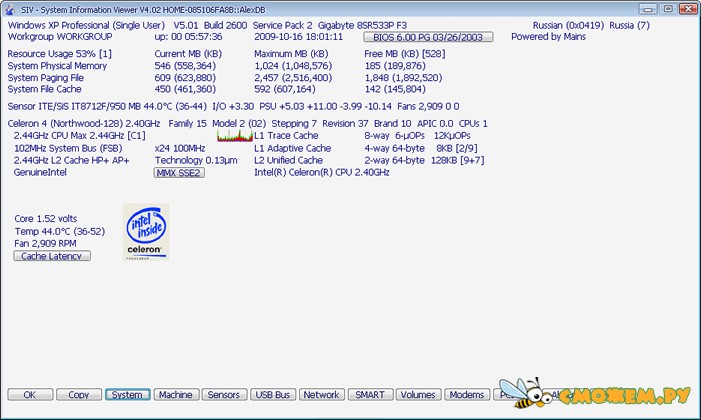Click the 'Workgroup WORKGROUP' text
This screenshot has width=701, height=420.
[x=60, y=37]
